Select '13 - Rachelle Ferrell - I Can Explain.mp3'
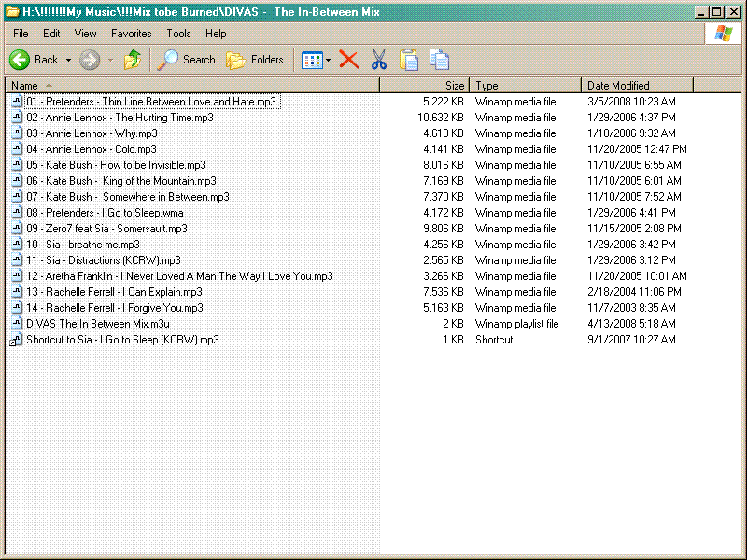 pos(114,292)
